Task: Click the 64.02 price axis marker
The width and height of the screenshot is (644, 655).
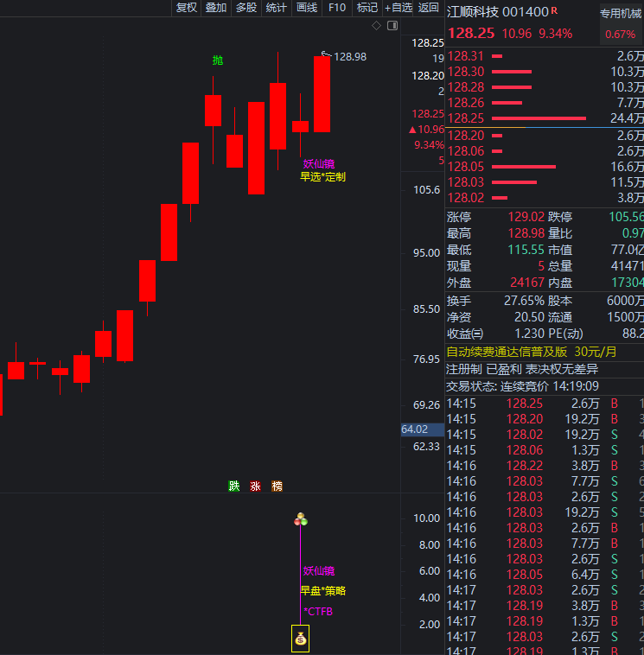Action: (x=415, y=429)
